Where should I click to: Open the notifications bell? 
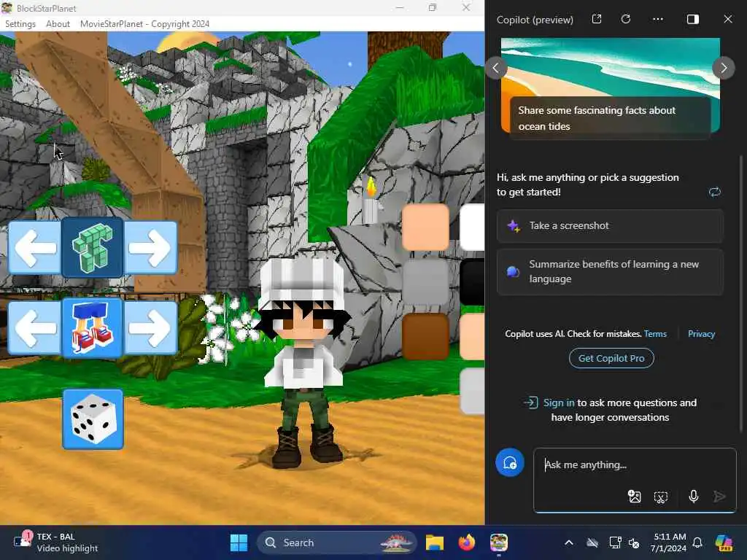pyautogui.click(x=697, y=542)
